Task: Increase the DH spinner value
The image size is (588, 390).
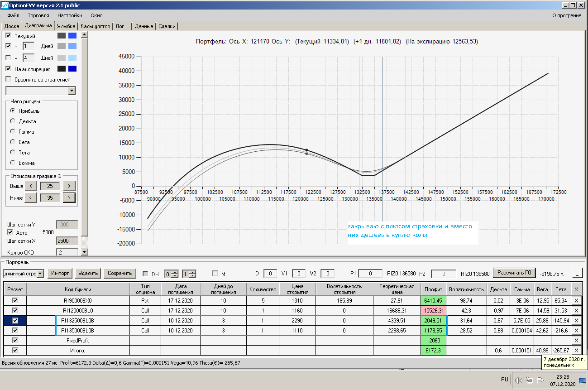Action: (175, 272)
